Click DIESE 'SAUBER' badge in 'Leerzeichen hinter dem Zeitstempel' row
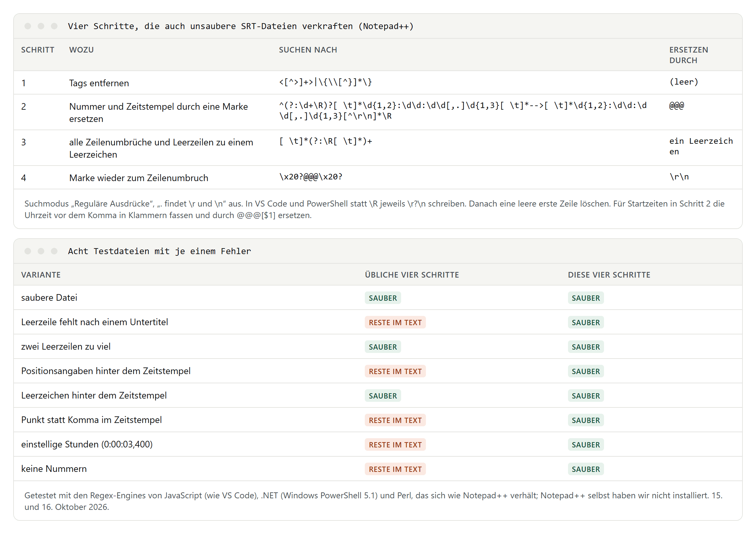 [586, 396]
